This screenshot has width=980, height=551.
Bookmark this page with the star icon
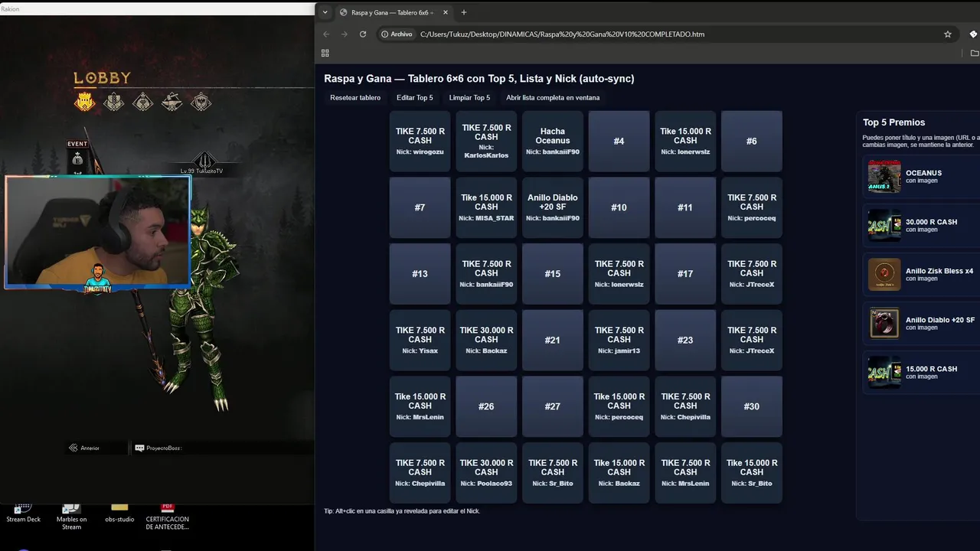(947, 34)
